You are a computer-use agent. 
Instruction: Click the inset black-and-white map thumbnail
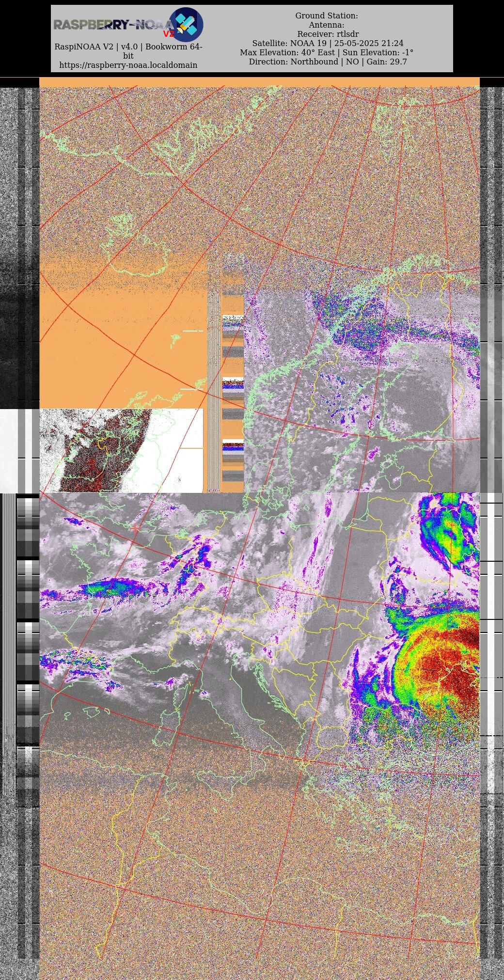[x=121, y=450]
